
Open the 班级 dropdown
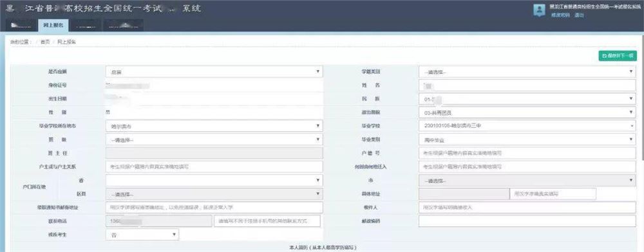click(x=214, y=139)
